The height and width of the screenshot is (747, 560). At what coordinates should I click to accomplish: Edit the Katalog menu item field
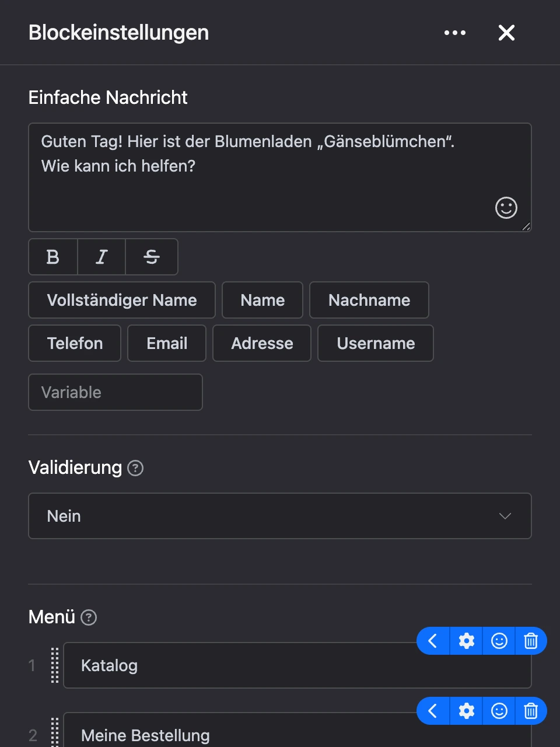click(297, 665)
